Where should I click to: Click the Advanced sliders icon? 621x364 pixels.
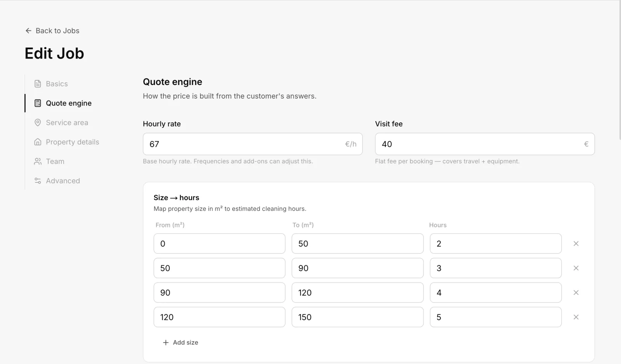pyautogui.click(x=38, y=181)
